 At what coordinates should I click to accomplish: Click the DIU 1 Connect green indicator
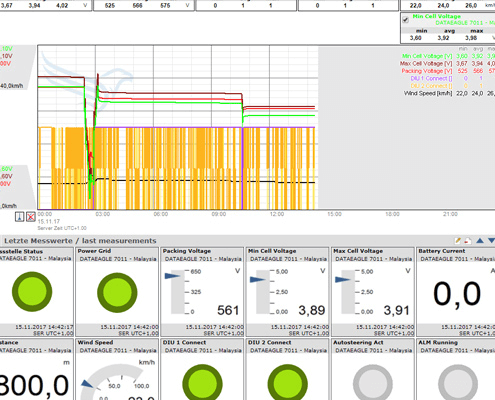[x=202, y=383]
